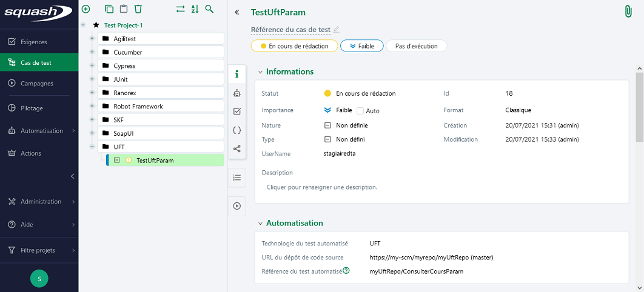
Task: Open the executions play icon tab
Action: tap(237, 206)
